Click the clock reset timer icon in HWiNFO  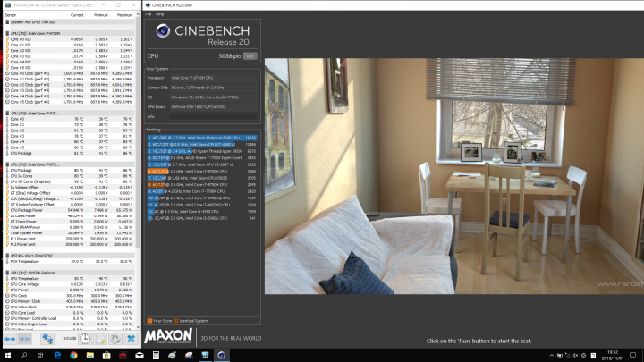pos(85,339)
